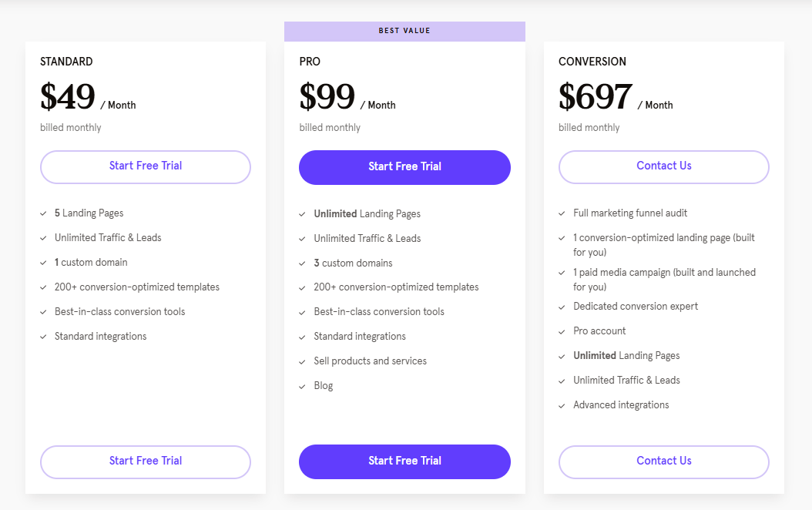The height and width of the screenshot is (510, 812).
Task: Select the checkmark icon beside "Blog"
Action: (303, 386)
